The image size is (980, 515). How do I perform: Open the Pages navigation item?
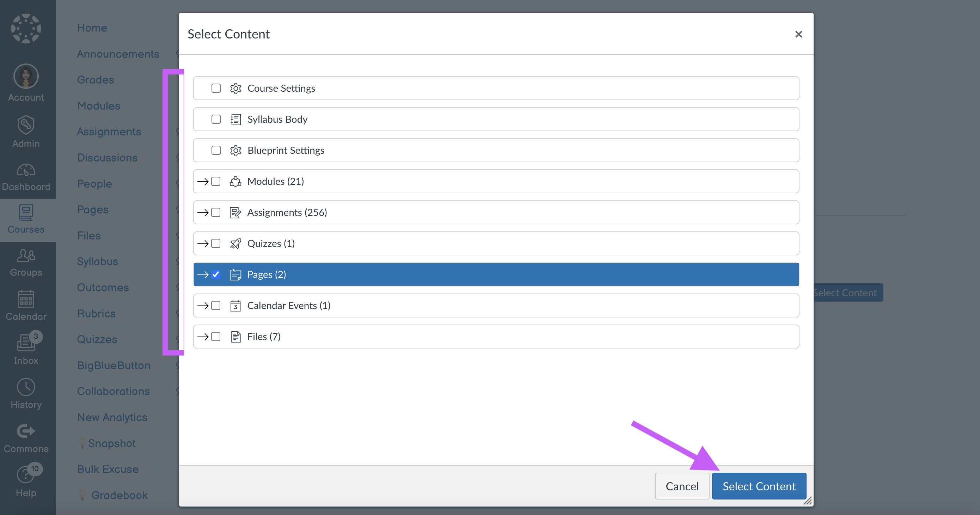click(x=91, y=209)
